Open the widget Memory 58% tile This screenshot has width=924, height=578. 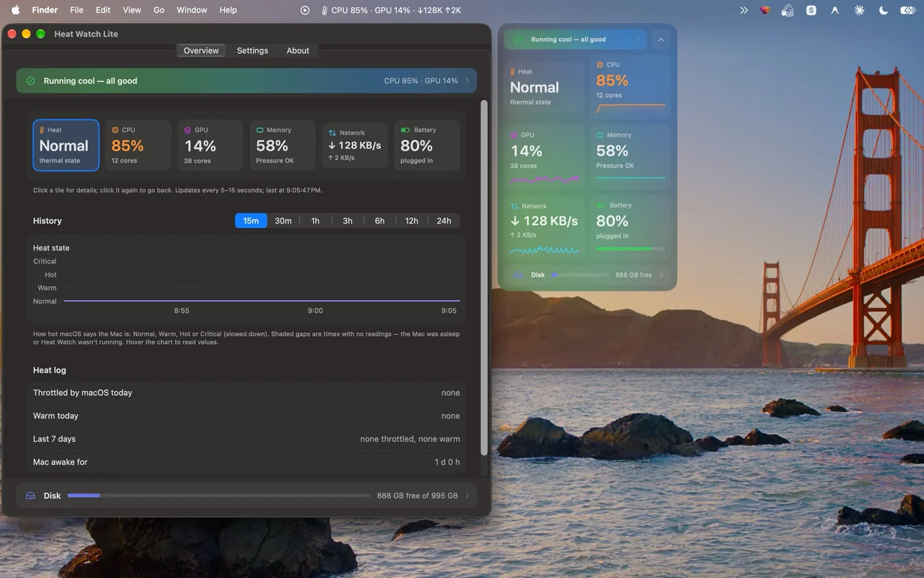[630, 157]
